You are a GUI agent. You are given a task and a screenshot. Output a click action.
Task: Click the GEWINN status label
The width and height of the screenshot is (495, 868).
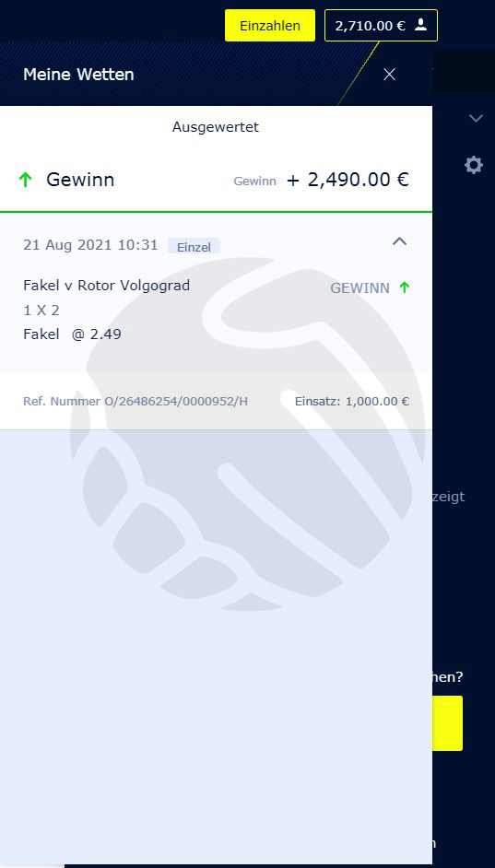[359, 287]
